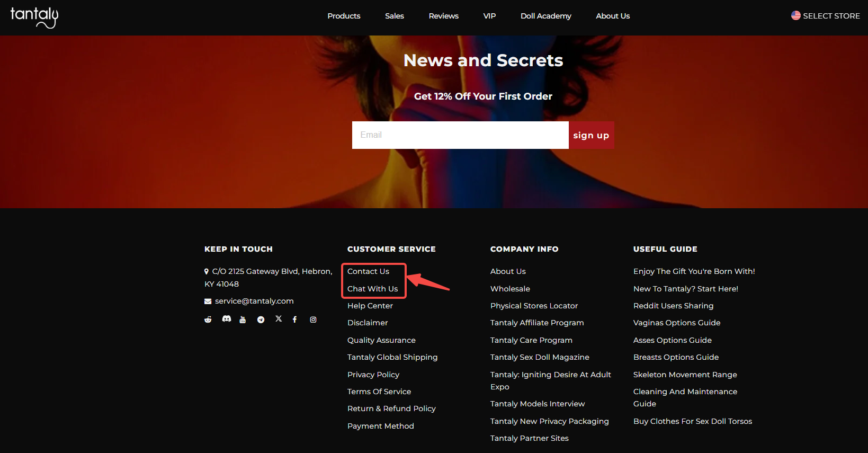
Task: Click the Tantaly logo
Action: [x=34, y=17]
